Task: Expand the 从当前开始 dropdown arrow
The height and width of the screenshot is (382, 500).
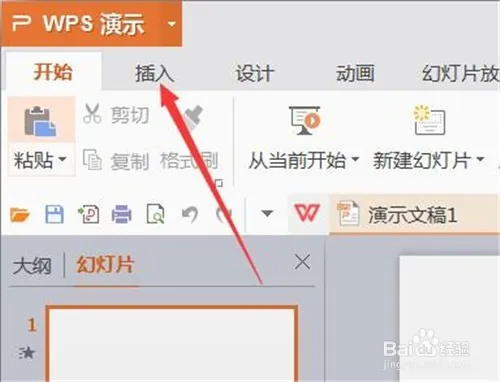Action: (355, 159)
